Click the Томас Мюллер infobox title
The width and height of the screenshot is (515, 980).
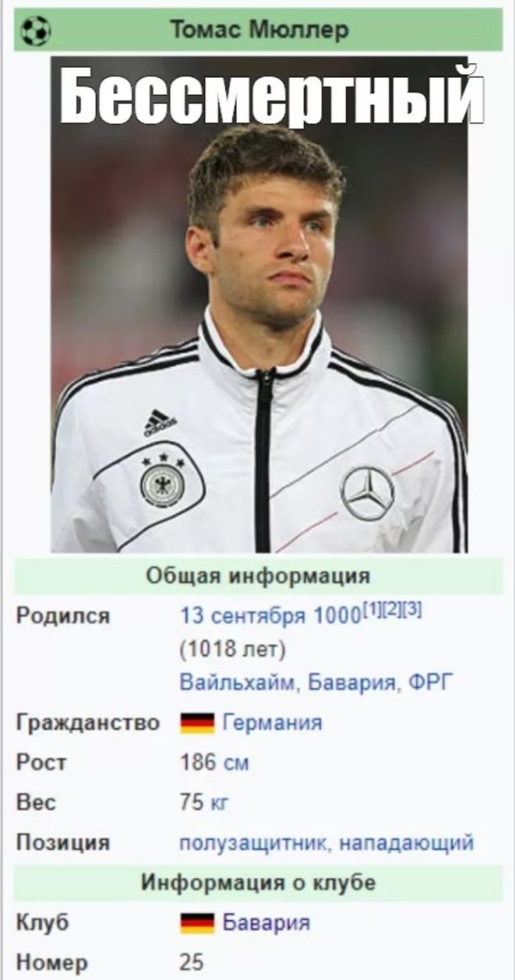tap(259, 30)
